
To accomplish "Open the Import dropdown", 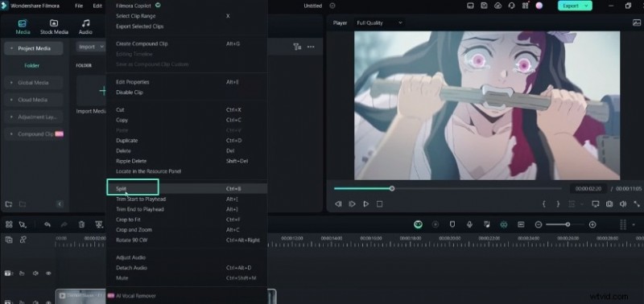I will pyautogui.click(x=91, y=47).
